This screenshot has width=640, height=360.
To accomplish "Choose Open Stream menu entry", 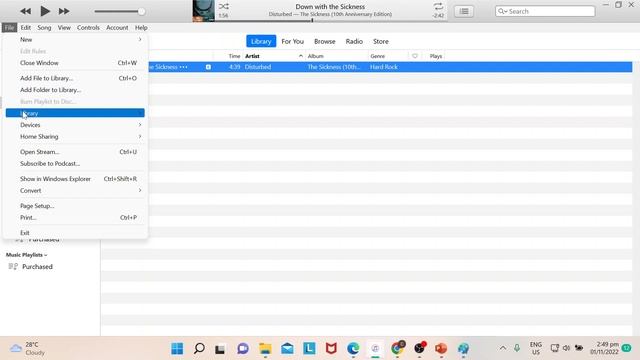I will [x=75, y=152].
